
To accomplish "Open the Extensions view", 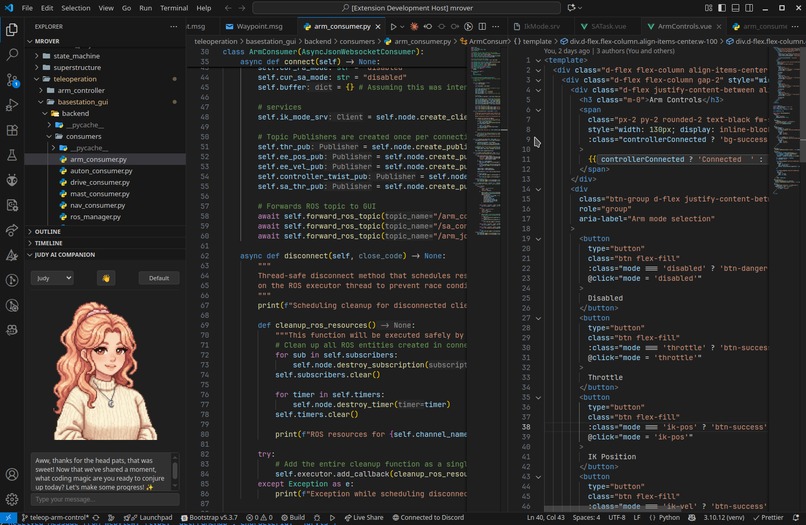I will (x=12, y=130).
